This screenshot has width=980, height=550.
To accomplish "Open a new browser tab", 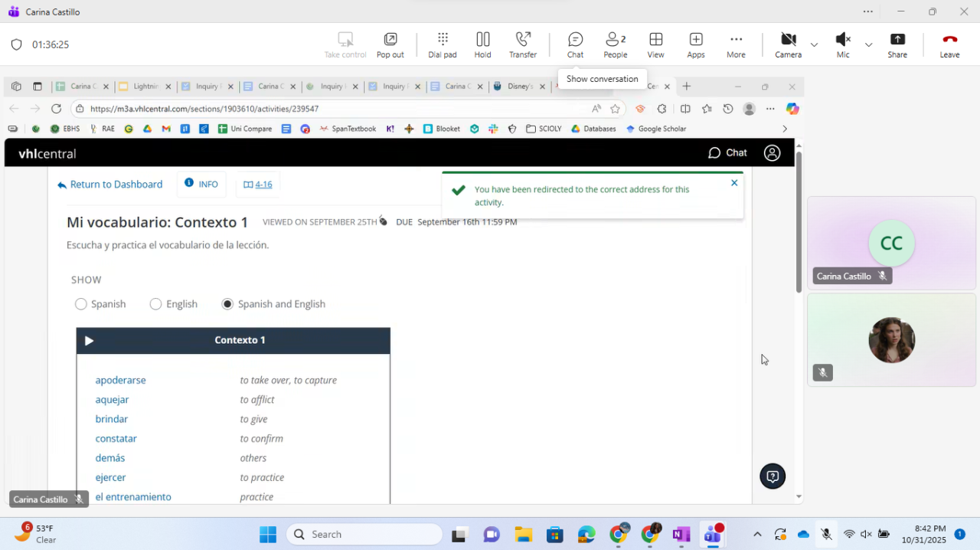I will (687, 87).
